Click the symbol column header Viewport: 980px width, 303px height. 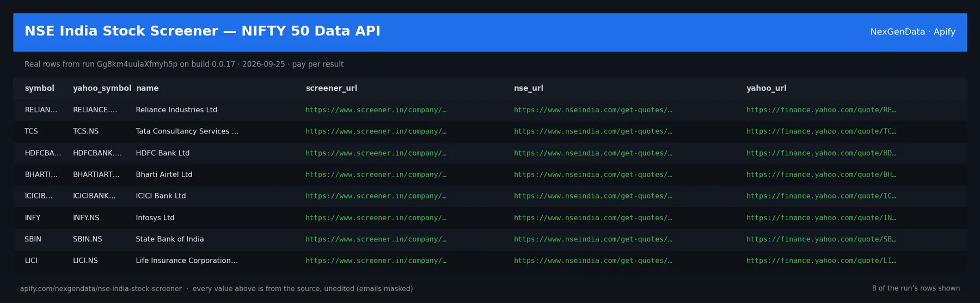point(39,88)
